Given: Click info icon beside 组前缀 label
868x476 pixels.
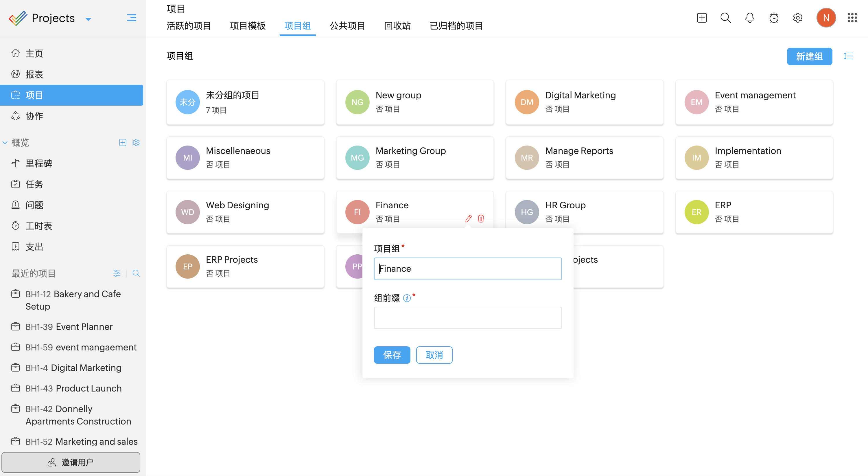Looking at the screenshot, I should 407,298.
